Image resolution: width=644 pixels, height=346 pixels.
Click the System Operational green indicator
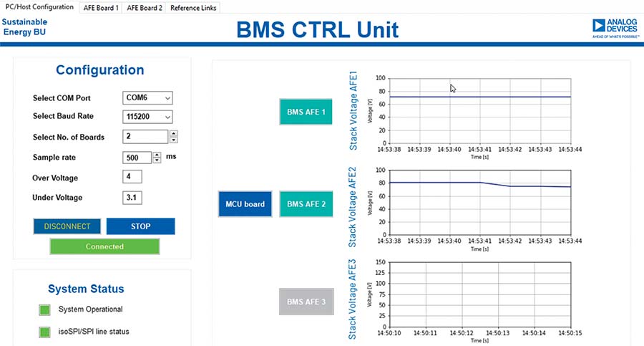pos(45,309)
